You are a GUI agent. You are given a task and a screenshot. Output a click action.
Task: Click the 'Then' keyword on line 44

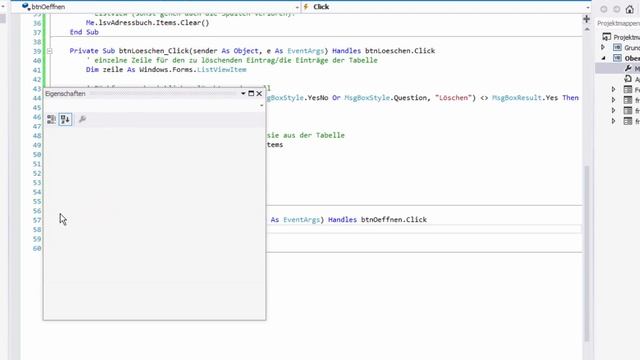[x=570, y=98]
